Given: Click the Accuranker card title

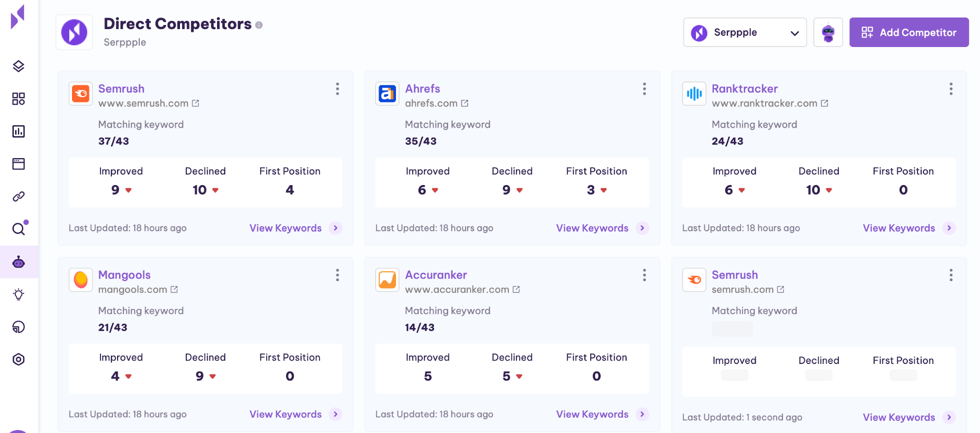Looking at the screenshot, I should [436, 275].
